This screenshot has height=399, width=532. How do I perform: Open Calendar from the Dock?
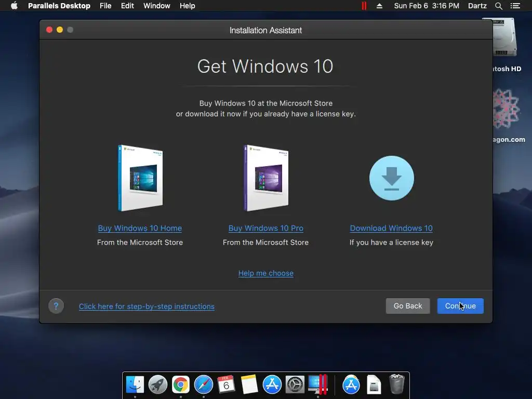tap(227, 384)
